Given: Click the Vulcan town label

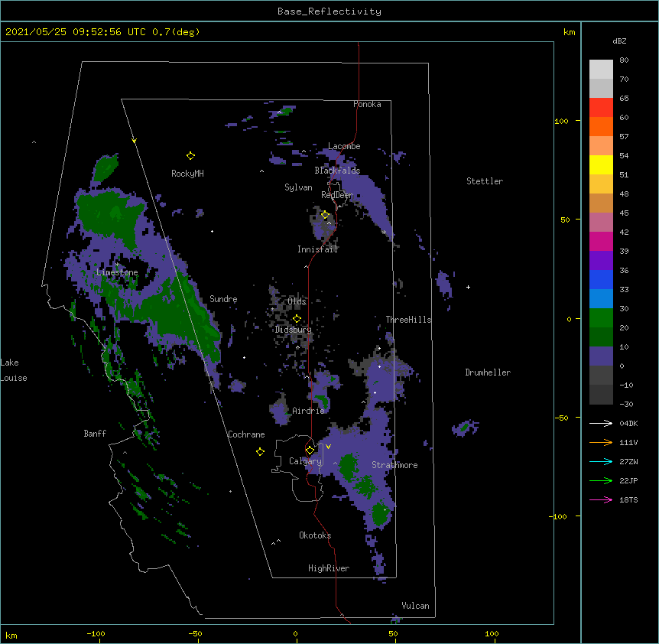Looking at the screenshot, I should tap(415, 606).
